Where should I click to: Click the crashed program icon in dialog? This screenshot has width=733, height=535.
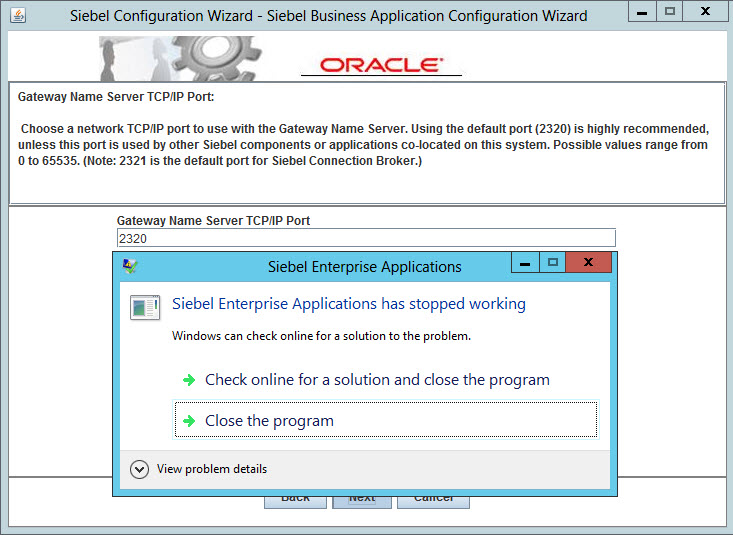(145, 307)
